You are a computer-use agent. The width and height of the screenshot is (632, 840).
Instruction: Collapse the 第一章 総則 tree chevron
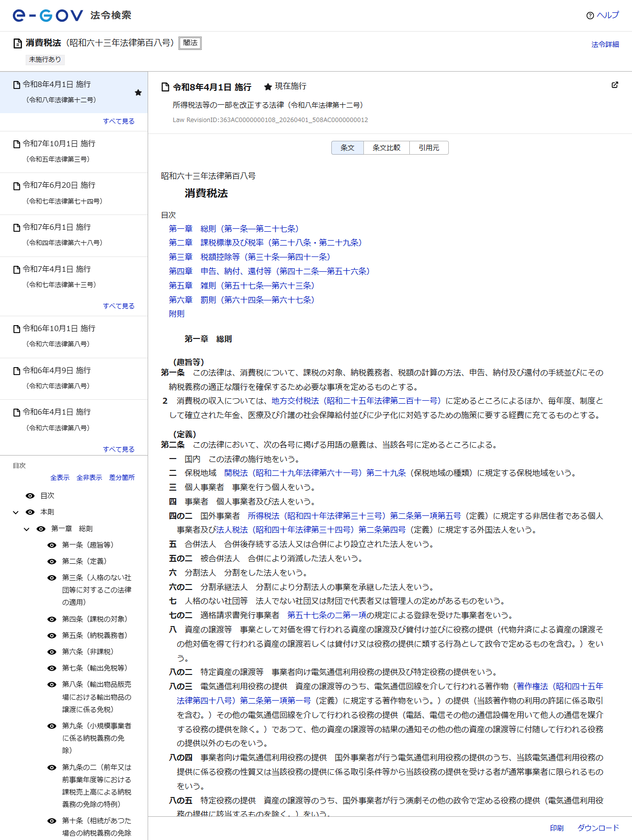tap(27, 529)
